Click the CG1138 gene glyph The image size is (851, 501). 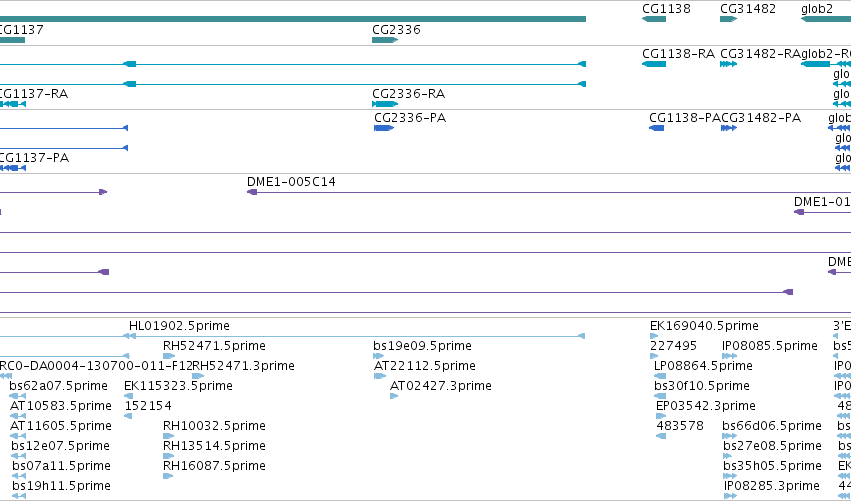[x=653, y=19]
